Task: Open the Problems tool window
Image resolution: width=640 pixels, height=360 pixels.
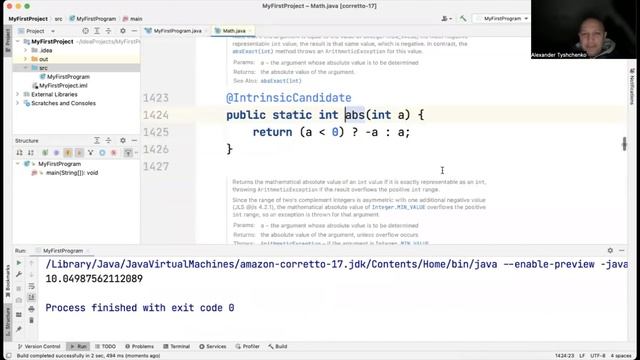Action: click(x=139, y=347)
